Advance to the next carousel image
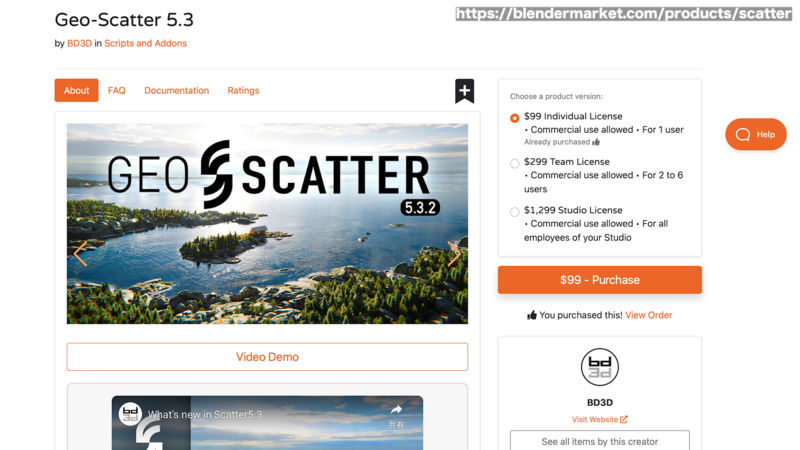The image size is (800, 450). (454, 254)
